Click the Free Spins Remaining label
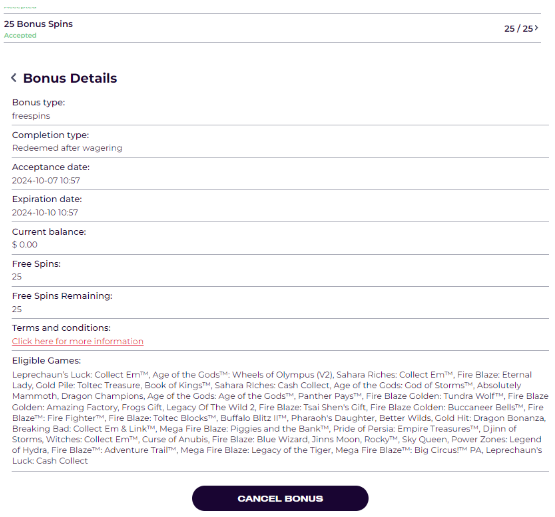 (x=62, y=296)
